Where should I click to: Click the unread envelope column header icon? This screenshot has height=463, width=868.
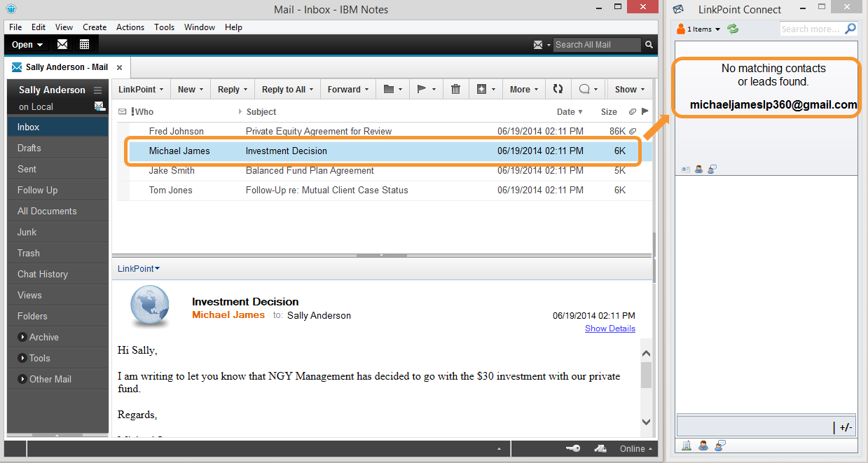pos(122,111)
